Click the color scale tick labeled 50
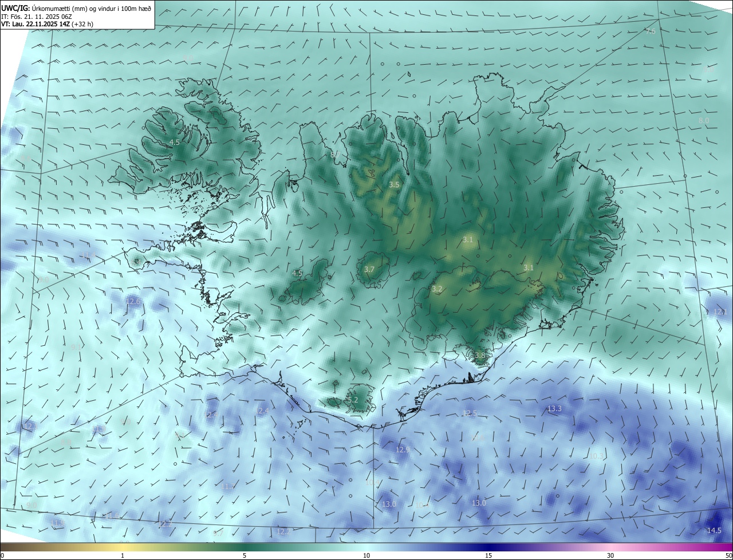The width and height of the screenshot is (733, 560). pyautogui.click(x=728, y=555)
